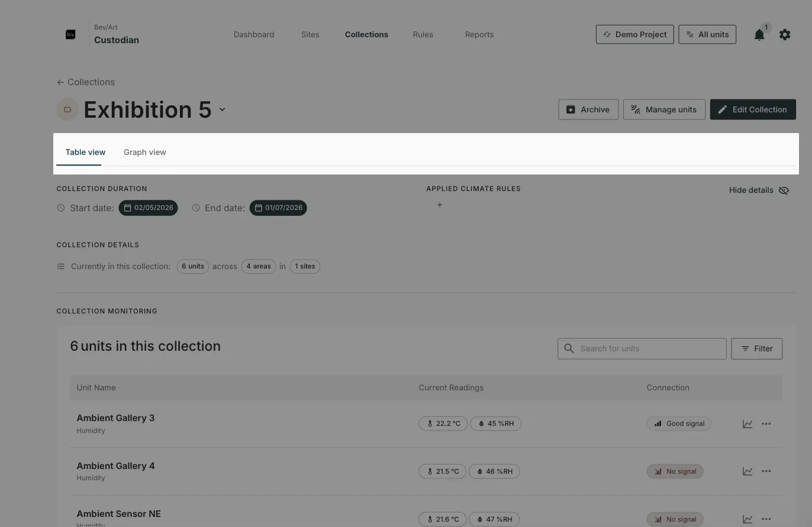Select Ambient Gallery 4 unit name

(x=115, y=466)
